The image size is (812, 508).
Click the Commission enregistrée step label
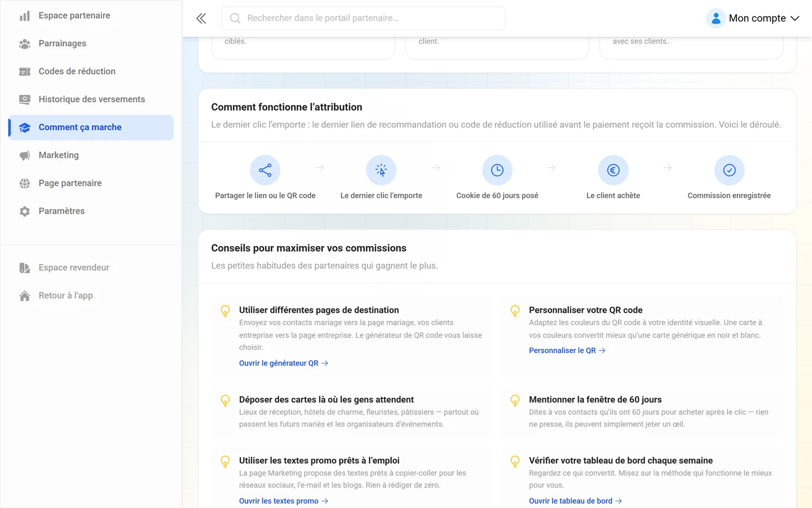pos(729,196)
